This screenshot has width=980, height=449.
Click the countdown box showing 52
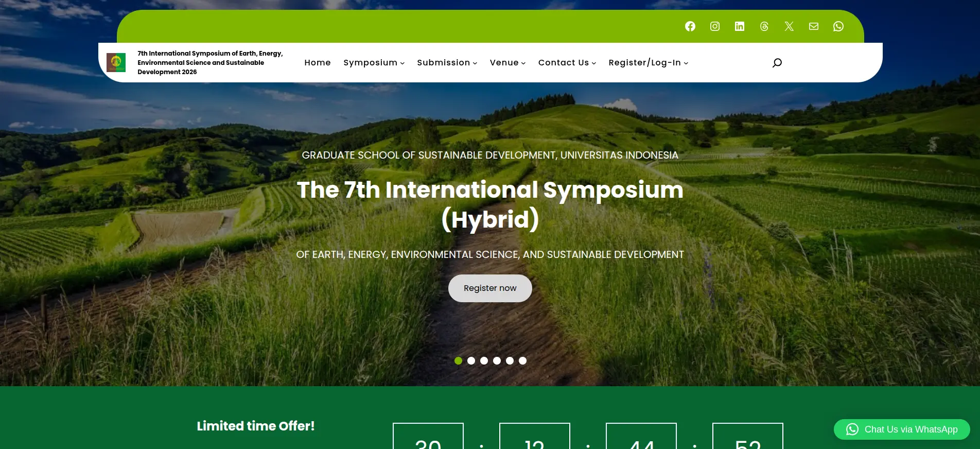(748, 436)
